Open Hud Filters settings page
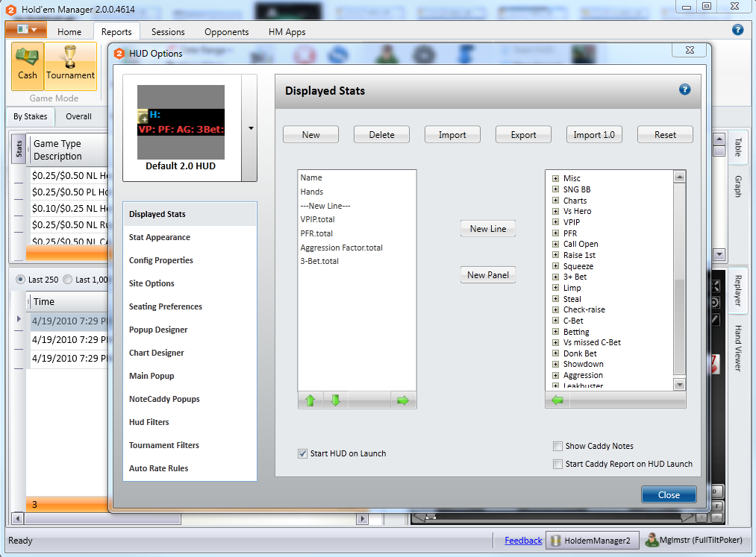The image size is (756, 557). pyautogui.click(x=190, y=422)
